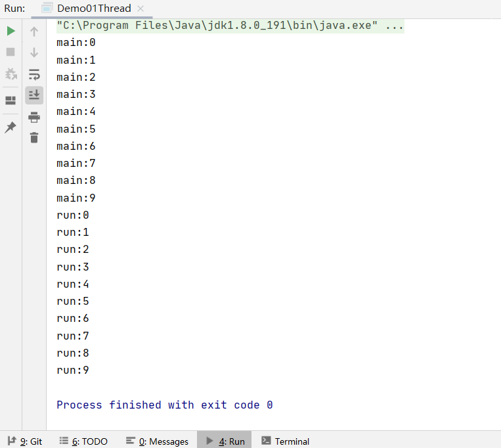Click the 'main:4' output line
The image size is (501, 448).
coord(76,112)
